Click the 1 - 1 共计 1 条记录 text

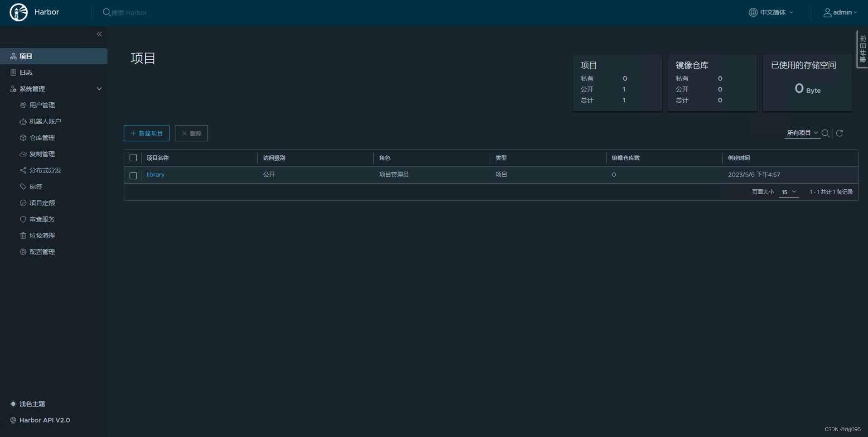(831, 192)
